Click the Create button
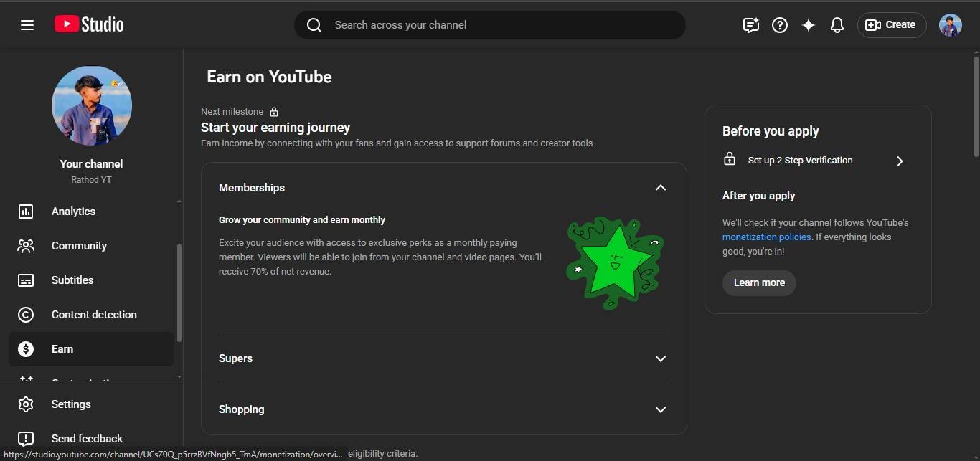 pos(891,25)
